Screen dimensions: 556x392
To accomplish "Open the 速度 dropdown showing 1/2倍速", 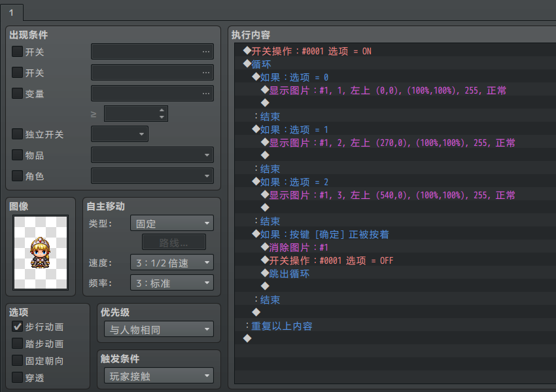I will pyautogui.click(x=172, y=263).
